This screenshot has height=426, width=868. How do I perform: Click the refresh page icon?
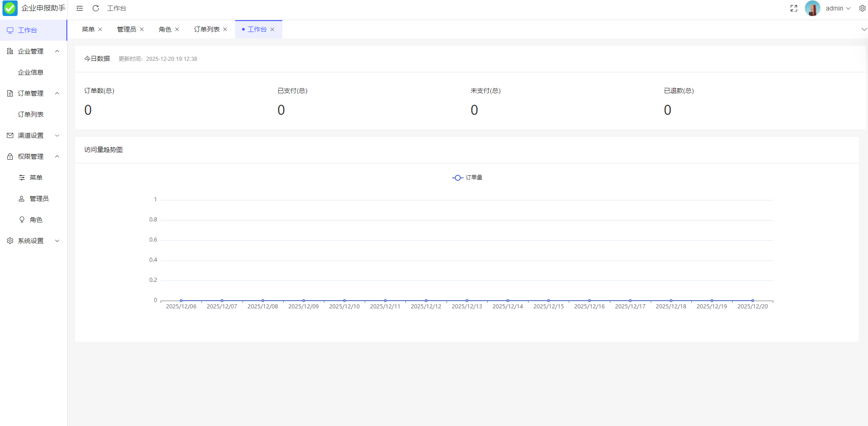96,8
